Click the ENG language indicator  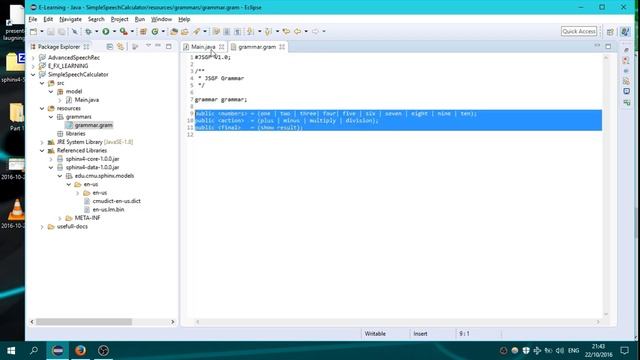[573, 351]
